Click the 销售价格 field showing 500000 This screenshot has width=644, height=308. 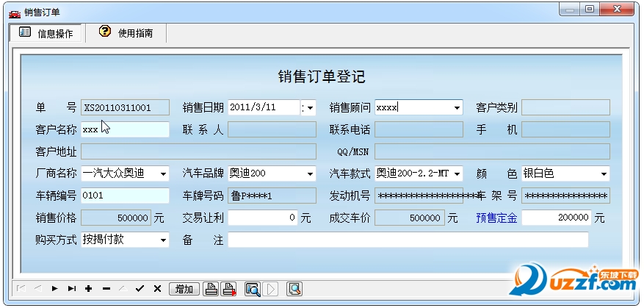click(116, 218)
